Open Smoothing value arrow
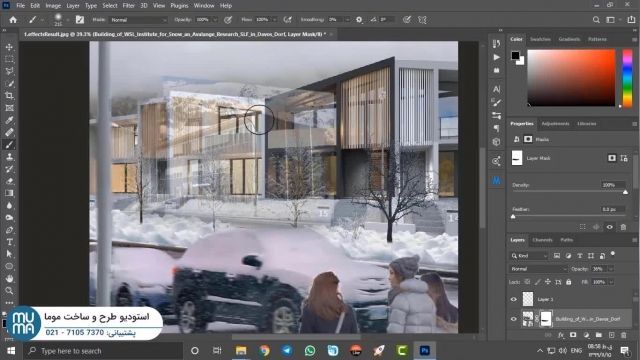Screen dimensions: 640x360 pos(347,20)
